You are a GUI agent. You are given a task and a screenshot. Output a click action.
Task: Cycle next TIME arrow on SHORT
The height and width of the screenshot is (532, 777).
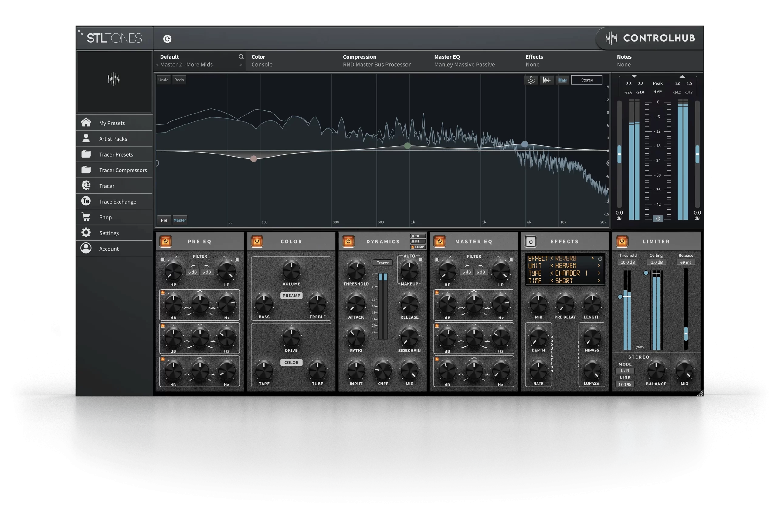pos(599,280)
